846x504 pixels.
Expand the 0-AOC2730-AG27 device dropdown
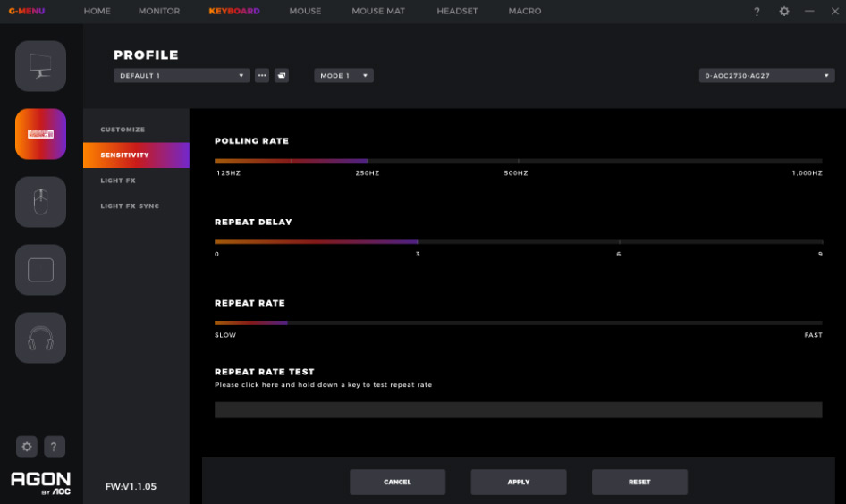point(766,75)
